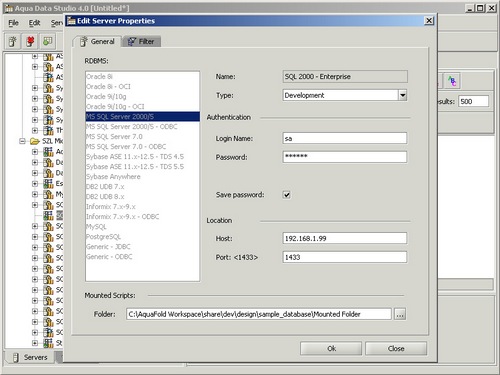Click the register server toolbar icon
Viewport: 500px width, 375px height.
pos(13,42)
